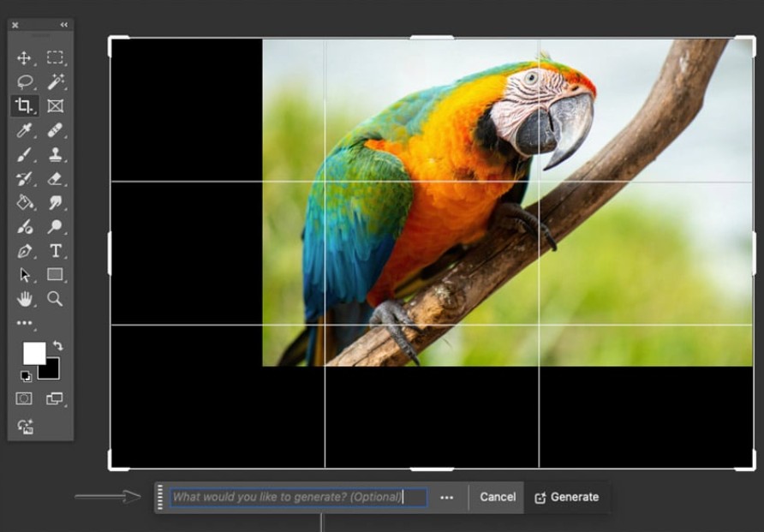Viewport: 764px width, 532px height.
Task: Pick the Lasso tool
Action: pyautogui.click(x=24, y=82)
